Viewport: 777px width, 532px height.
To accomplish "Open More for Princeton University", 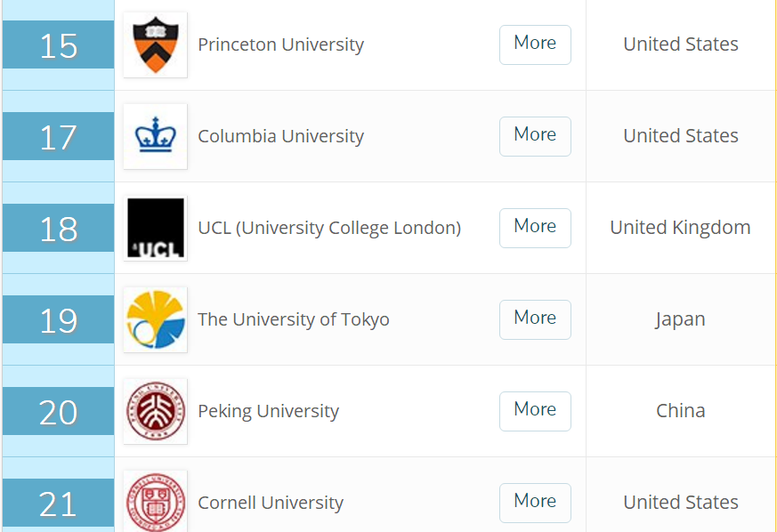I will point(535,44).
